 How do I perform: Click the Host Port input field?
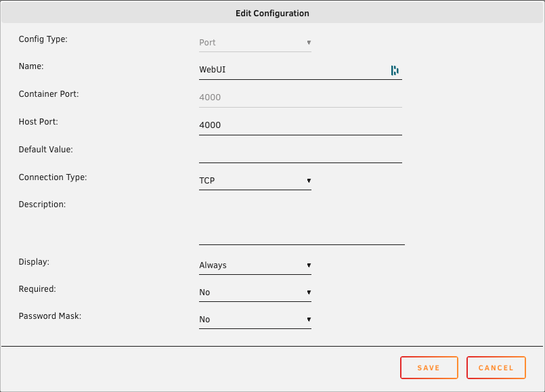(301, 125)
